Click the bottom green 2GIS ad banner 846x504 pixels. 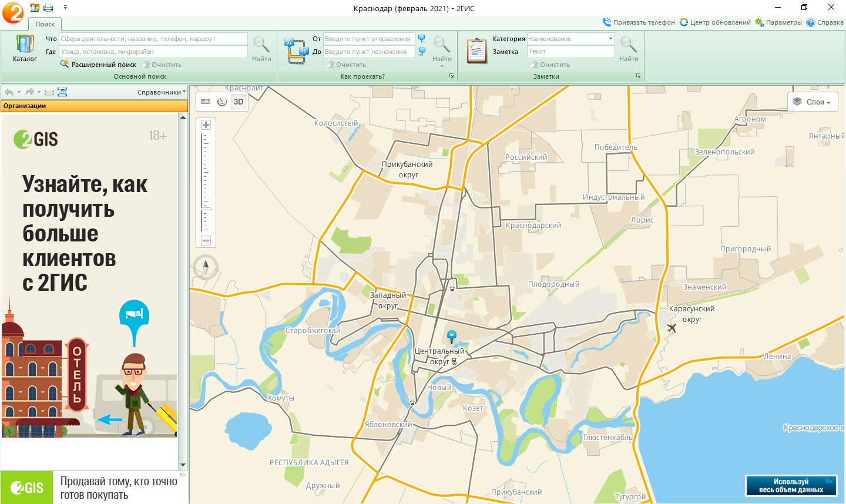click(94, 487)
